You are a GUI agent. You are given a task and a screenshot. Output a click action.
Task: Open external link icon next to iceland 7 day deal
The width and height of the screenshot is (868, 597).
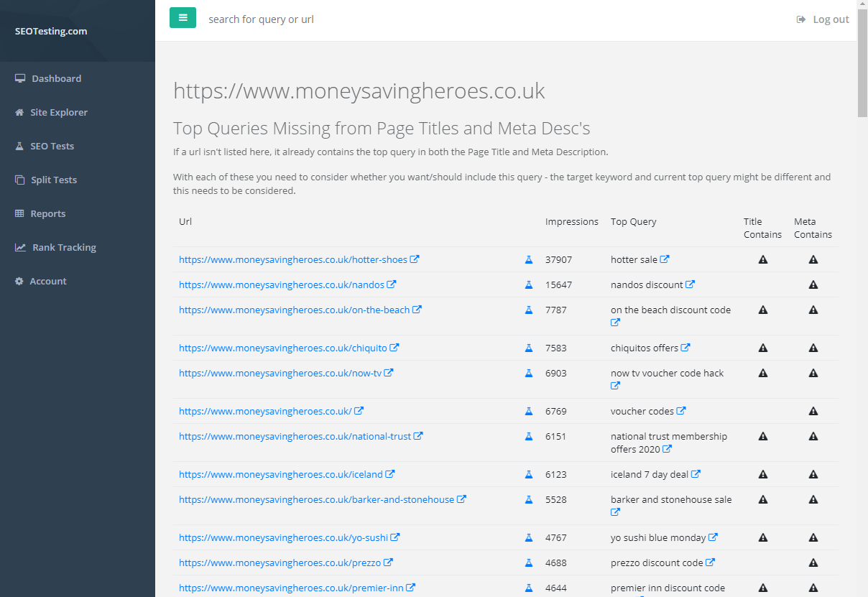[696, 474]
